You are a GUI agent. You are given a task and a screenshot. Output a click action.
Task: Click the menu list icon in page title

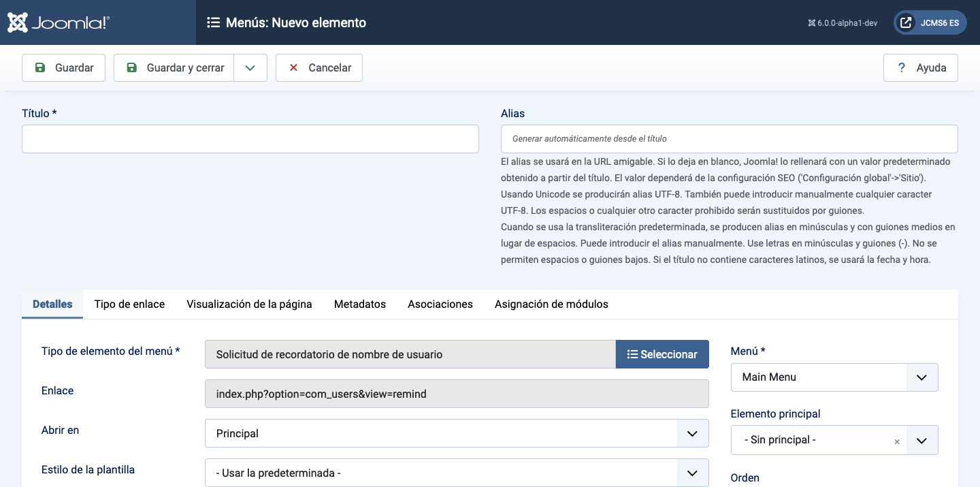213,22
